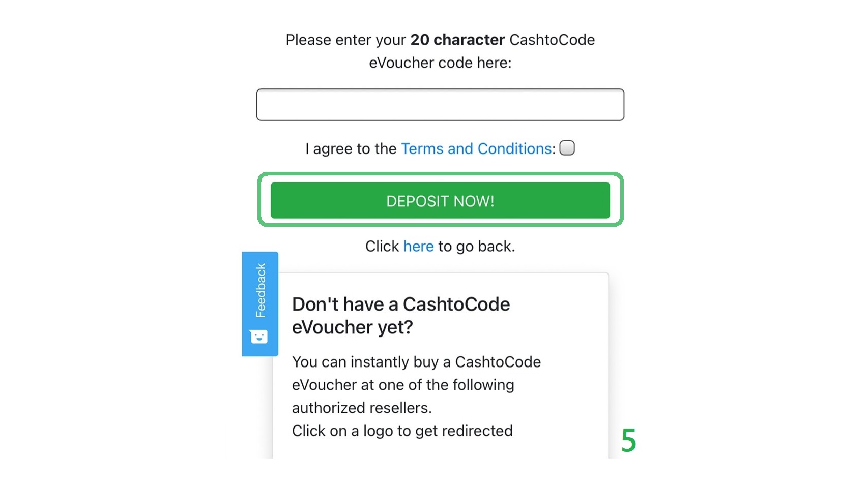Click the "eVoucher yet?" heading line

point(352,327)
